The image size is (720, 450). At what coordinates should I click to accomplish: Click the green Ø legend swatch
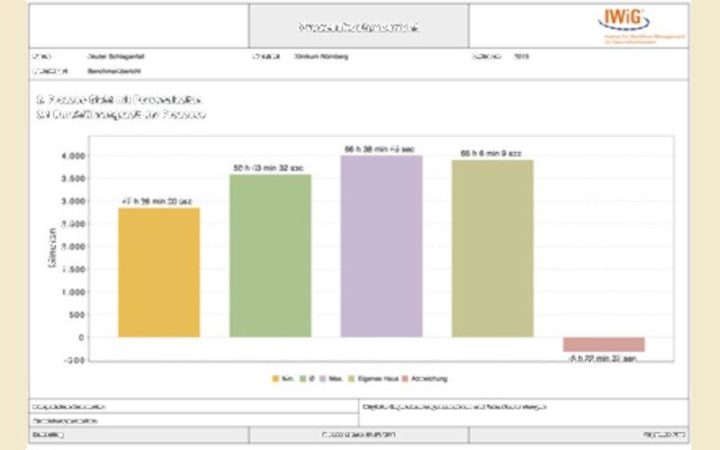[303, 379]
